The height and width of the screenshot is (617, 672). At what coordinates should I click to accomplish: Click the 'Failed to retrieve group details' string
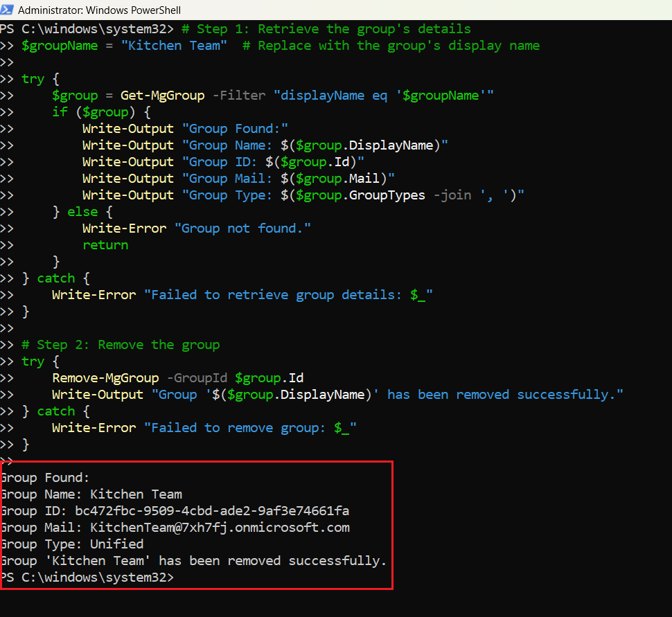[x=288, y=295]
